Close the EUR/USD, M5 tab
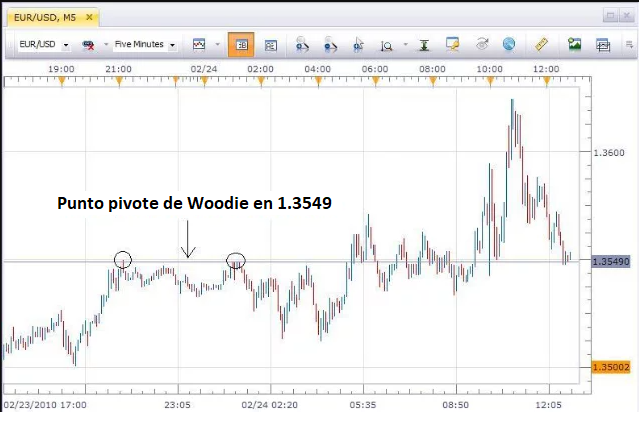The width and height of the screenshot is (639, 433). [x=89, y=17]
